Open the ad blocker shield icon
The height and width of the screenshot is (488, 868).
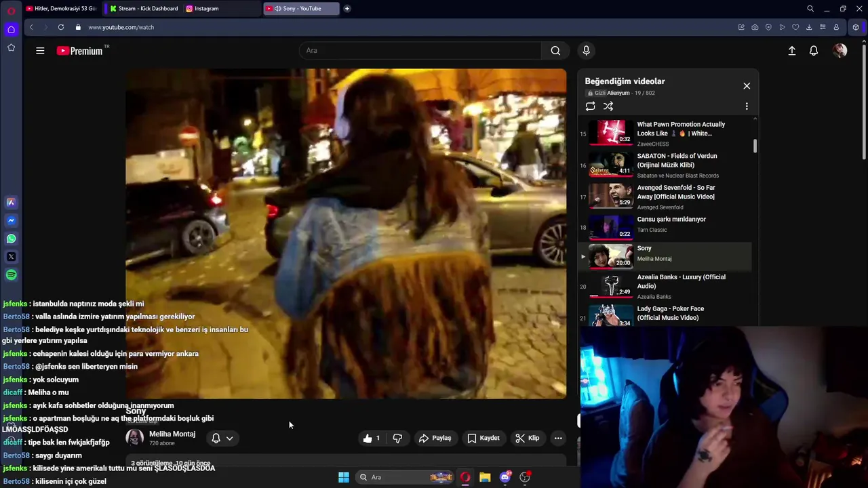tap(768, 27)
